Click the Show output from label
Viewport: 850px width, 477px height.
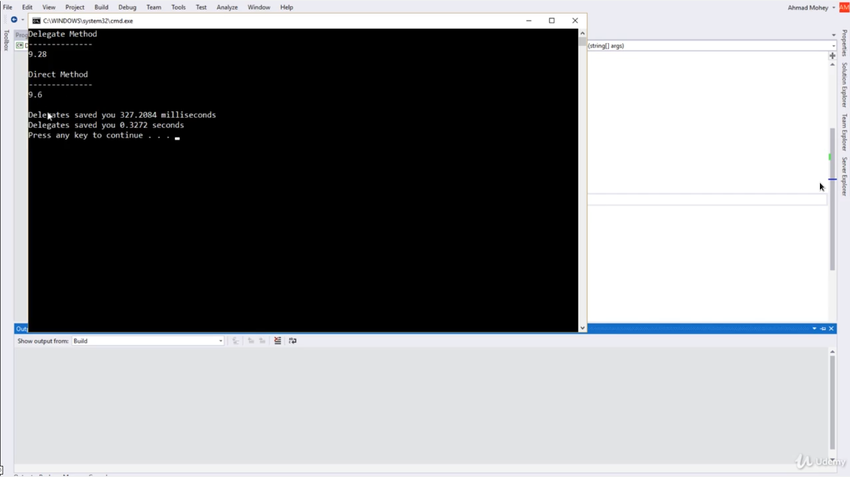click(x=43, y=341)
